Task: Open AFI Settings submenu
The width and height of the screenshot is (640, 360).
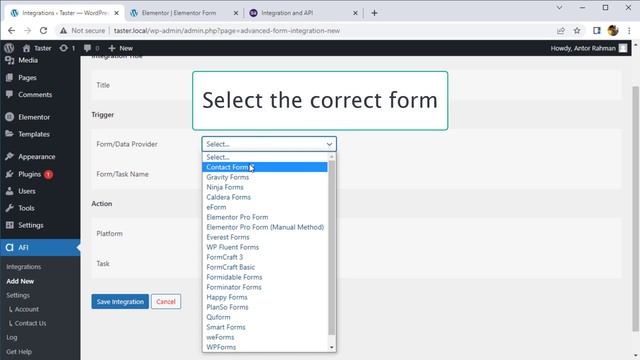Action: pyautogui.click(x=18, y=295)
